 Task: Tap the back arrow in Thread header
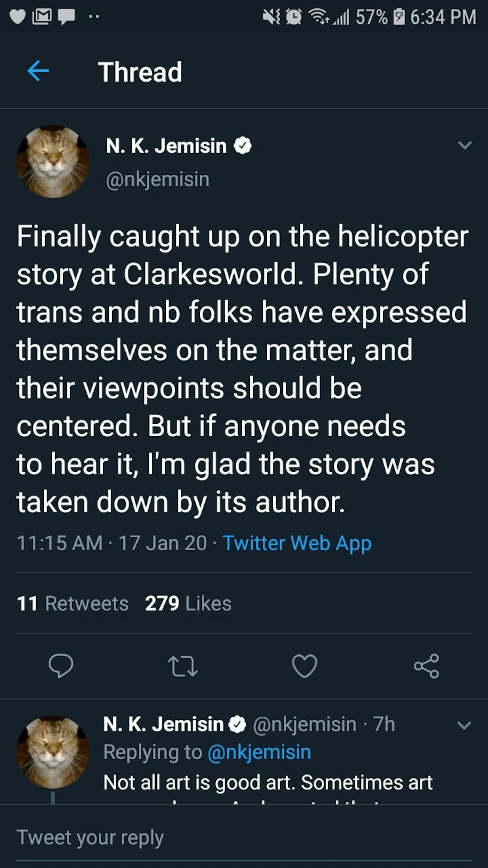38,71
